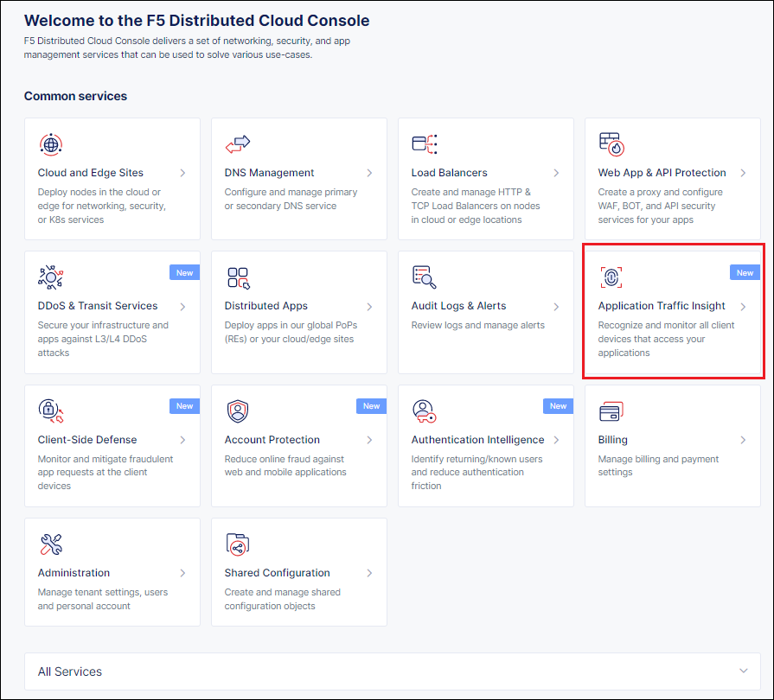The width and height of the screenshot is (774, 700).
Task: Expand Billing using its arrow chevron
Action: point(743,439)
